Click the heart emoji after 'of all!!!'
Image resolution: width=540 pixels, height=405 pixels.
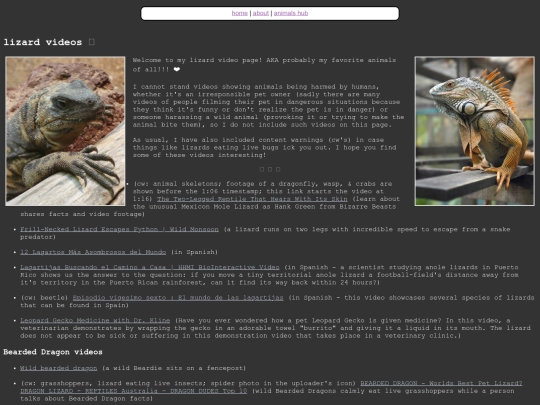(176, 70)
